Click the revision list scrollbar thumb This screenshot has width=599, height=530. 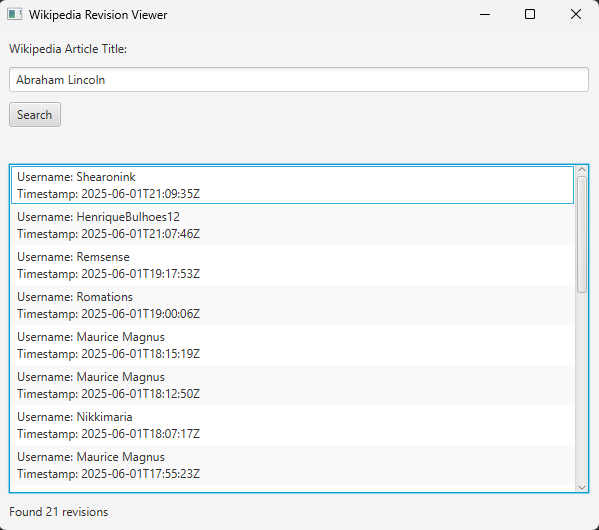tap(582, 234)
